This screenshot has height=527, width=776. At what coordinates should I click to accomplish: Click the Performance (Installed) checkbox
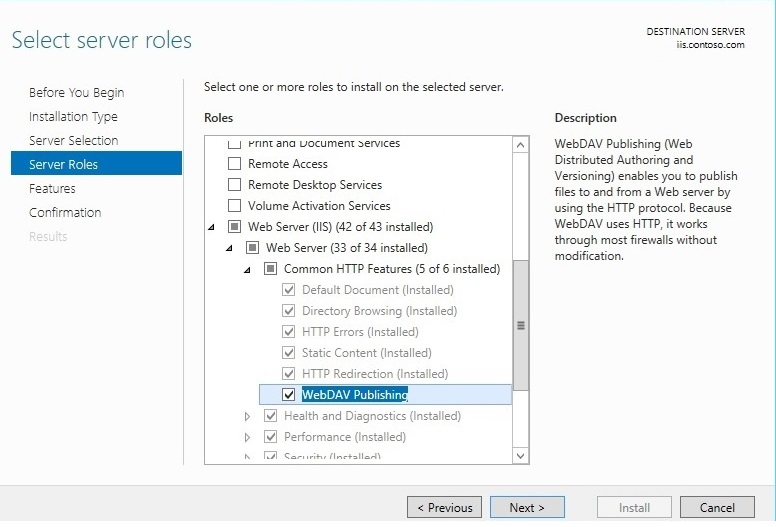point(270,436)
